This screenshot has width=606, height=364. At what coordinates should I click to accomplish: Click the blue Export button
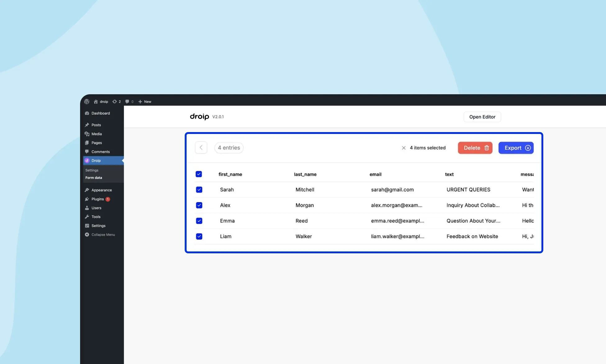point(516,148)
